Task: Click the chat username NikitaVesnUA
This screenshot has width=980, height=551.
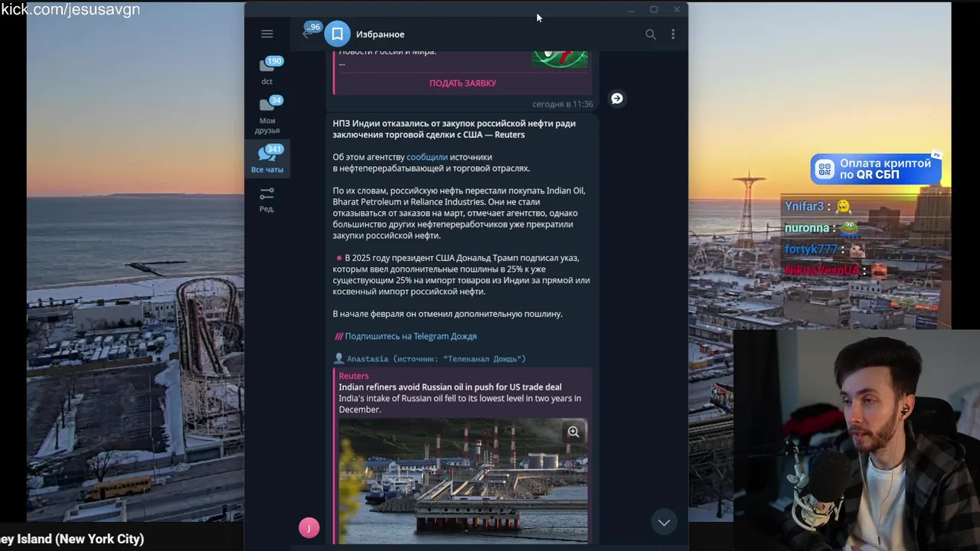Action: click(x=822, y=271)
